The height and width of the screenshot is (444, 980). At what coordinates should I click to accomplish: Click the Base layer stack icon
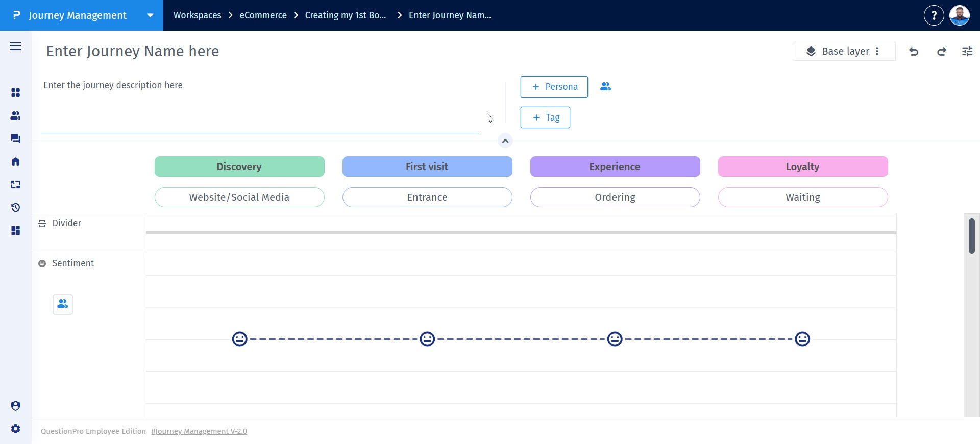[811, 51]
